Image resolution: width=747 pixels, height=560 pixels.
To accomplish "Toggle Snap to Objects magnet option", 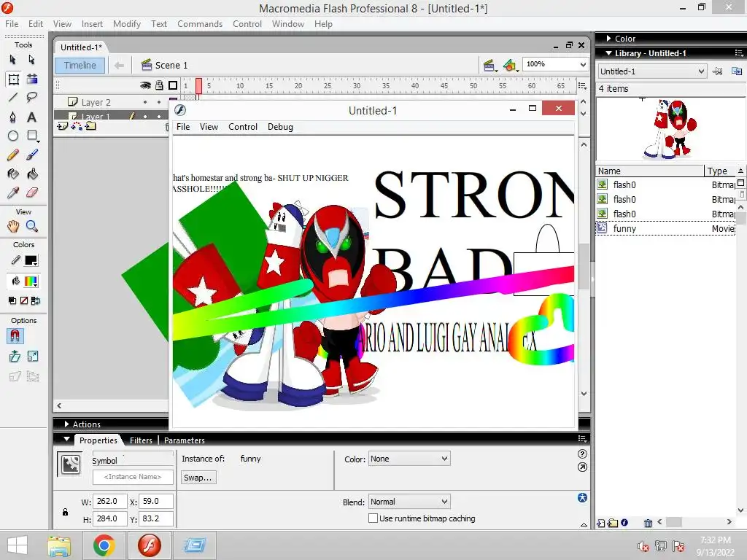I will point(15,336).
